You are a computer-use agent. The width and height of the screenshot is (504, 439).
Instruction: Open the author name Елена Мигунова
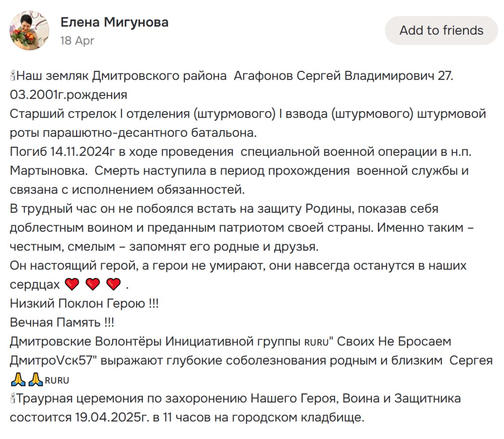click(114, 22)
